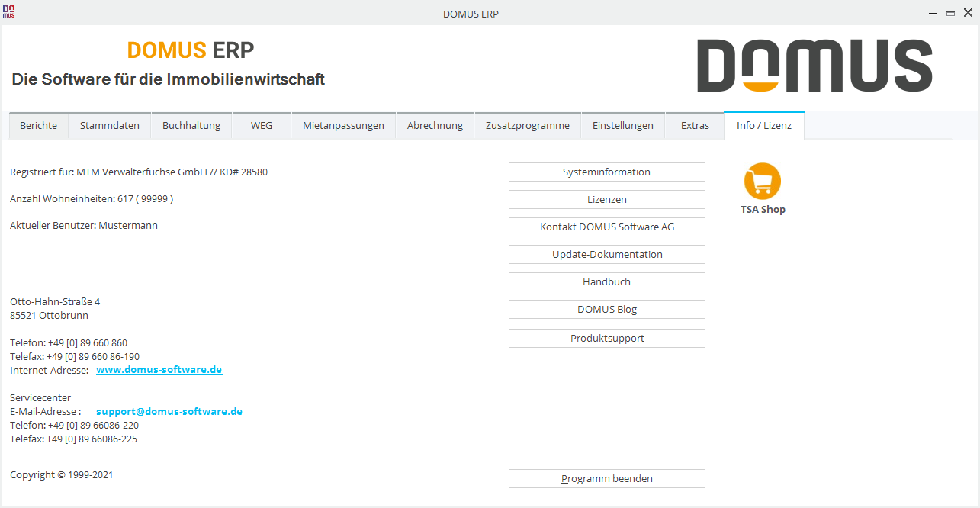Open the www.domus-software.de link
This screenshot has height=508, width=980.
point(159,370)
